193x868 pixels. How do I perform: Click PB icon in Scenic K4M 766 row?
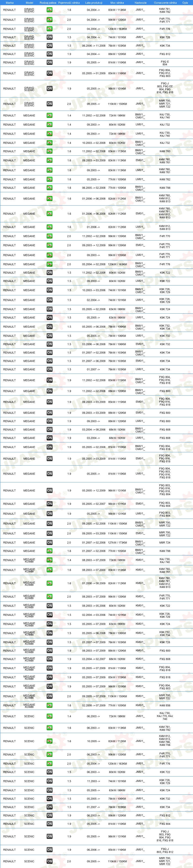point(50,741)
